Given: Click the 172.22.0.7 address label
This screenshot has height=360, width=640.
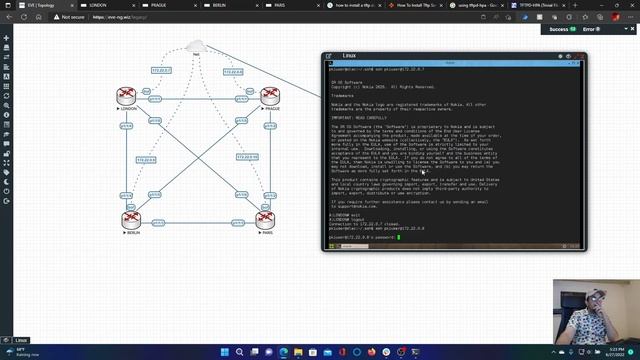Looking at the screenshot, I should click(162, 71).
